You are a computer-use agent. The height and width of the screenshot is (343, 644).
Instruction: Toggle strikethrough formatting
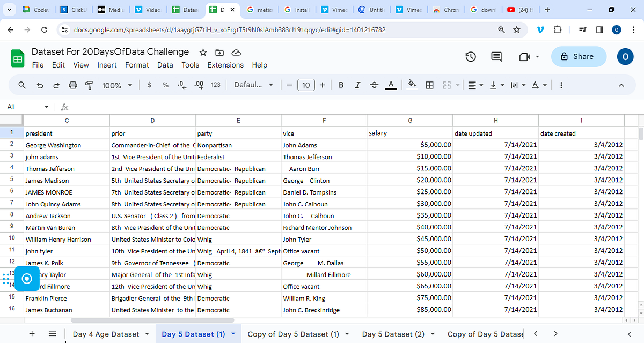point(374,85)
